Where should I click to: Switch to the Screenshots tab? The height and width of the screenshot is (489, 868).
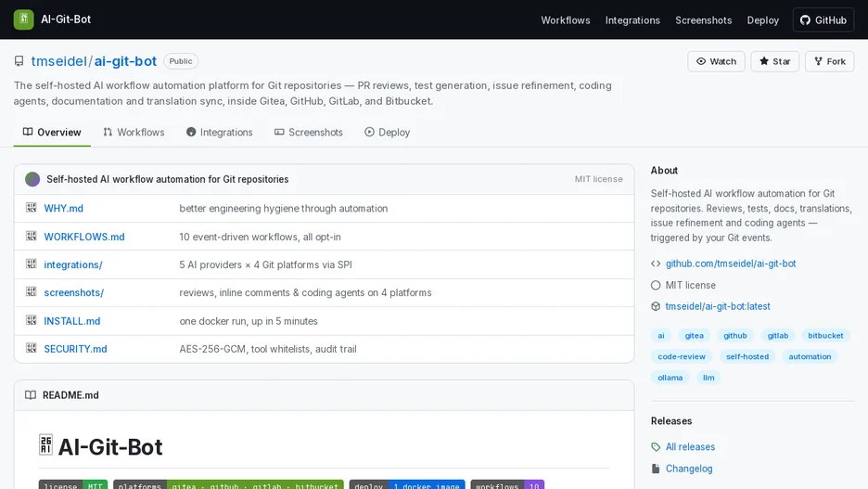coord(309,133)
